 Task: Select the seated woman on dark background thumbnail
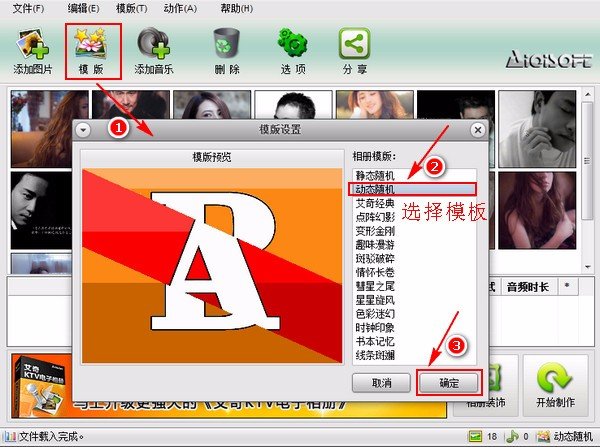537,210
